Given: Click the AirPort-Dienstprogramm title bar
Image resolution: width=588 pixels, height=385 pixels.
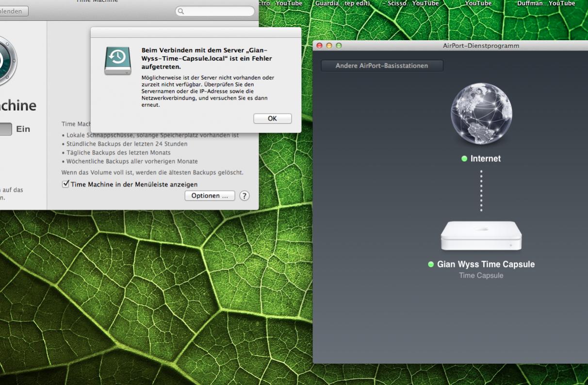Looking at the screenshot, I should (450, 46).
